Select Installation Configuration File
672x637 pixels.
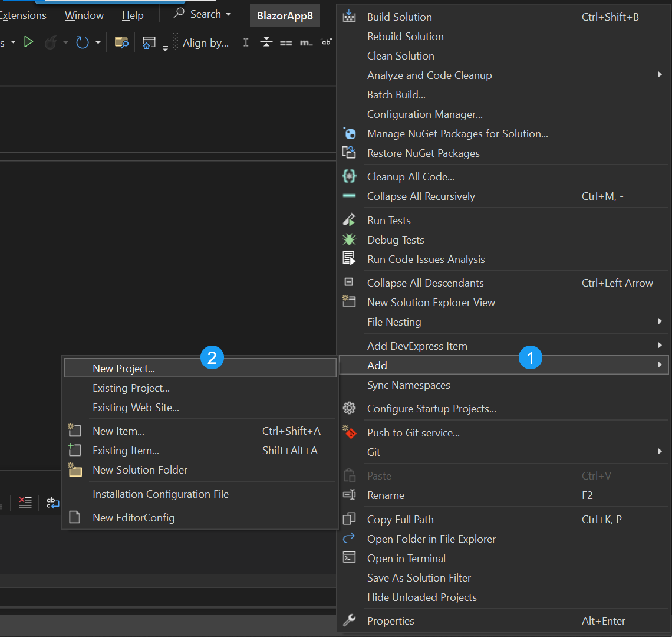(200, 494)
